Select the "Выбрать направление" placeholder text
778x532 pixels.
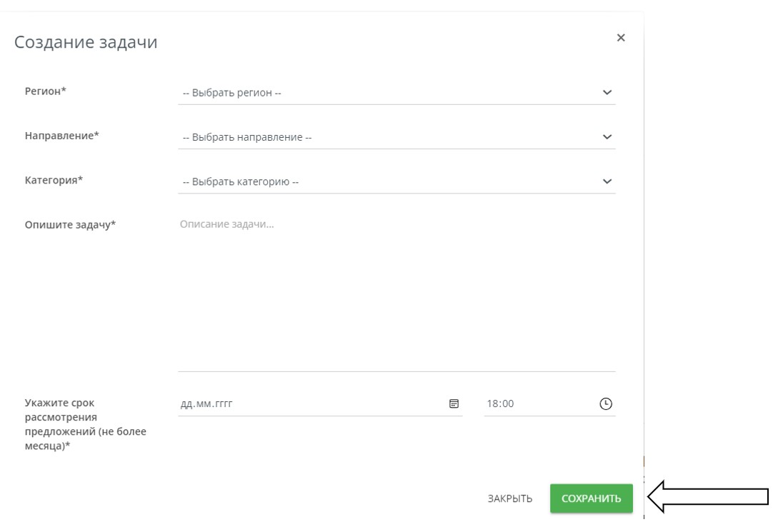coord(247,137)
